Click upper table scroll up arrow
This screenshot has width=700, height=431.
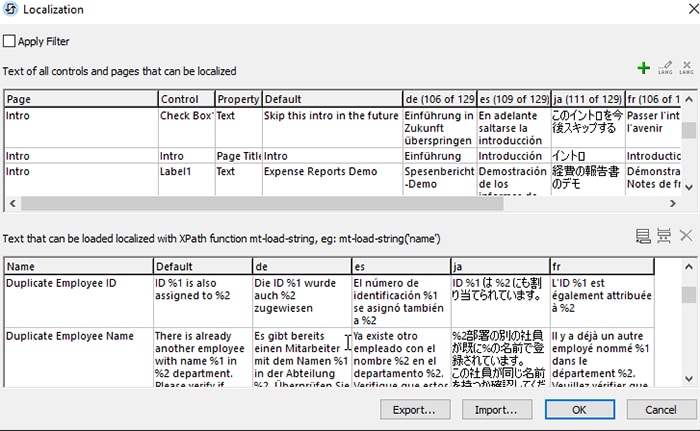[x=689, y=99]
